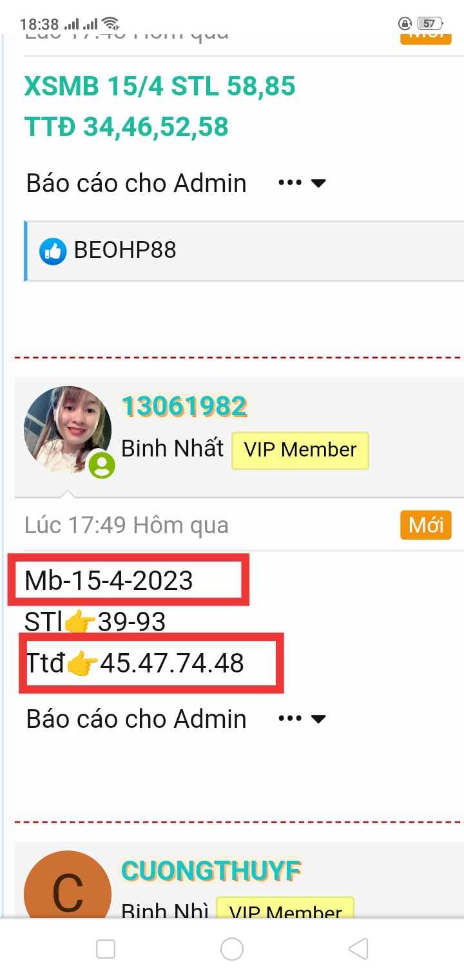Click Báo cáo cho Admin under 13061982's post
The image size is (464, 980).
pyautogui.click(x=137, y=719)
